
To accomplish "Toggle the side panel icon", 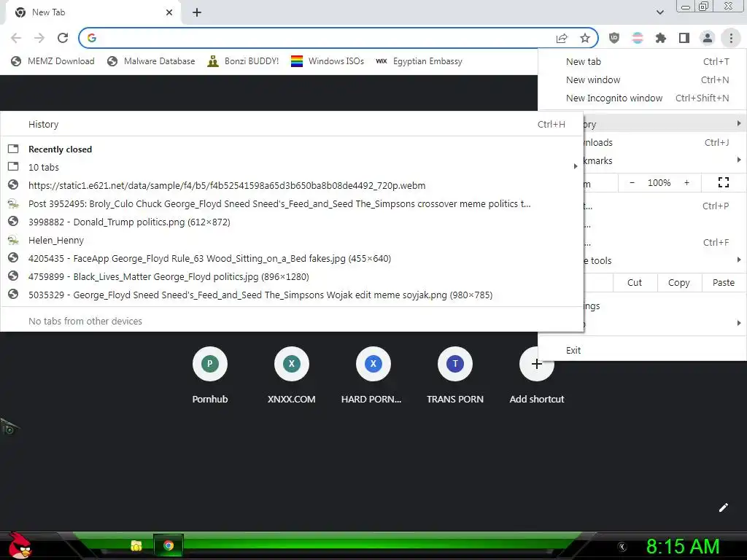I will (x=684, y=38).
